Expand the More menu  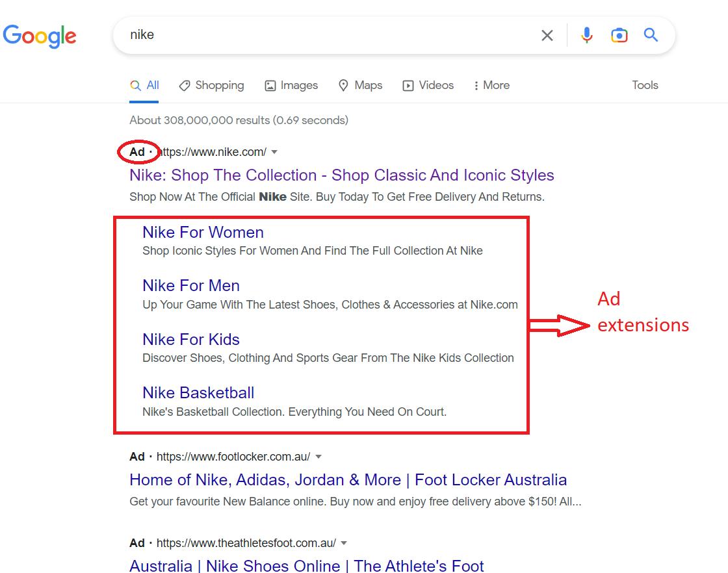click(491, 85)
